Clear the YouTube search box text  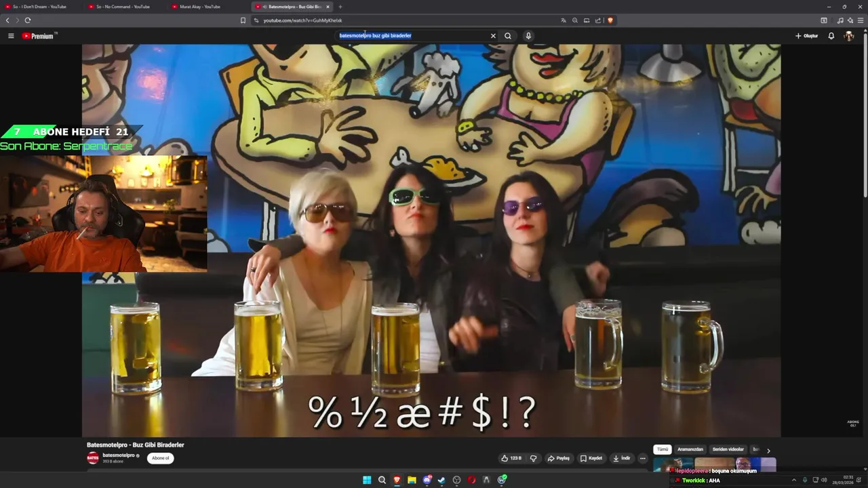click(493, 36)
